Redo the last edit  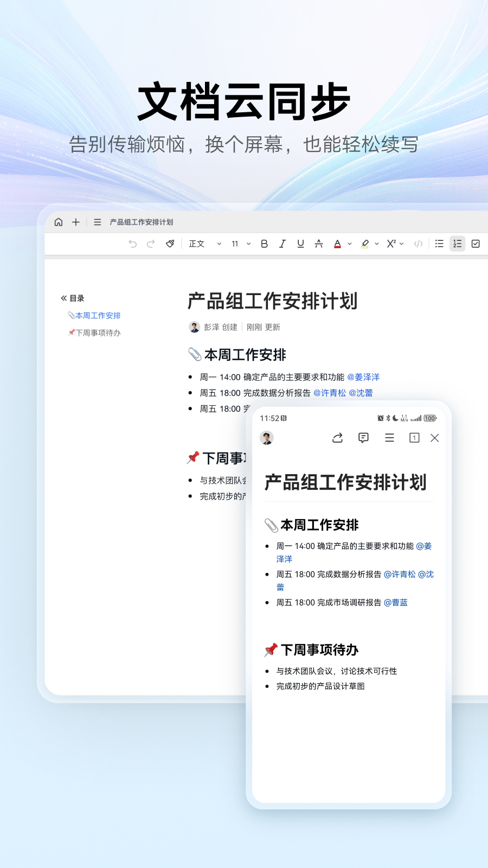click(x=151, y=244)
